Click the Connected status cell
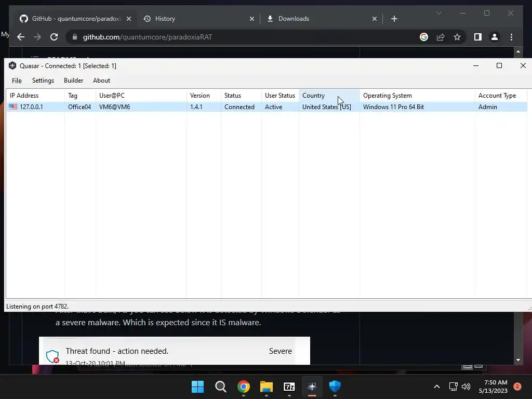 (x=239, y=107)
